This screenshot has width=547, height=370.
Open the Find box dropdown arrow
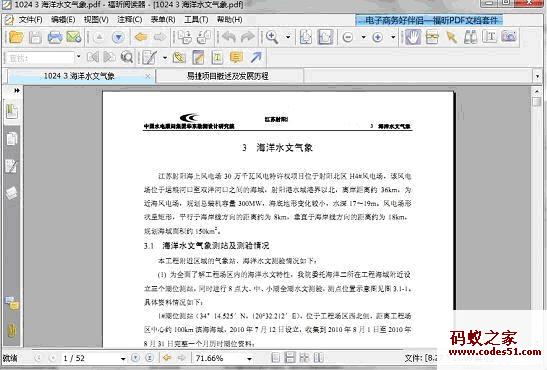pos(78,57)
